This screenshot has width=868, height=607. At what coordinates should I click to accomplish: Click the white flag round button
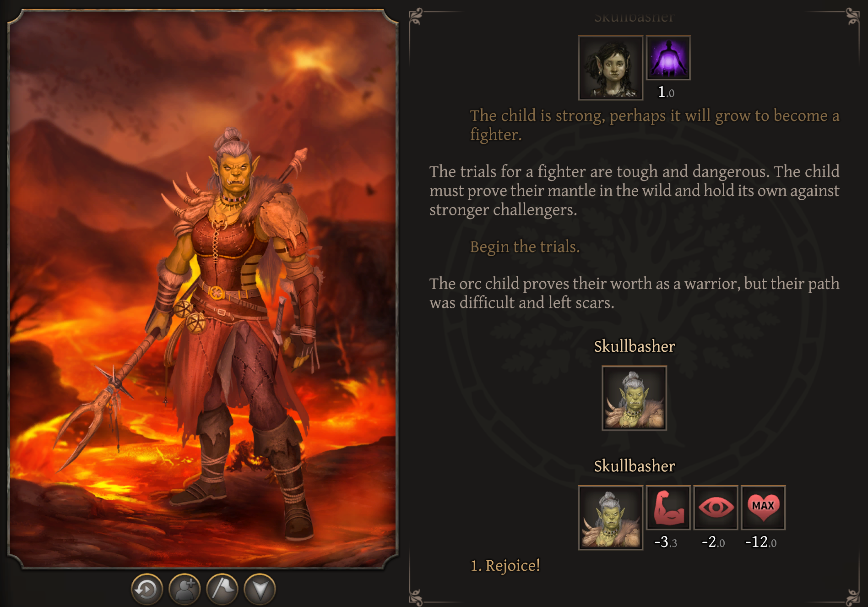click(x=222, y=589)
